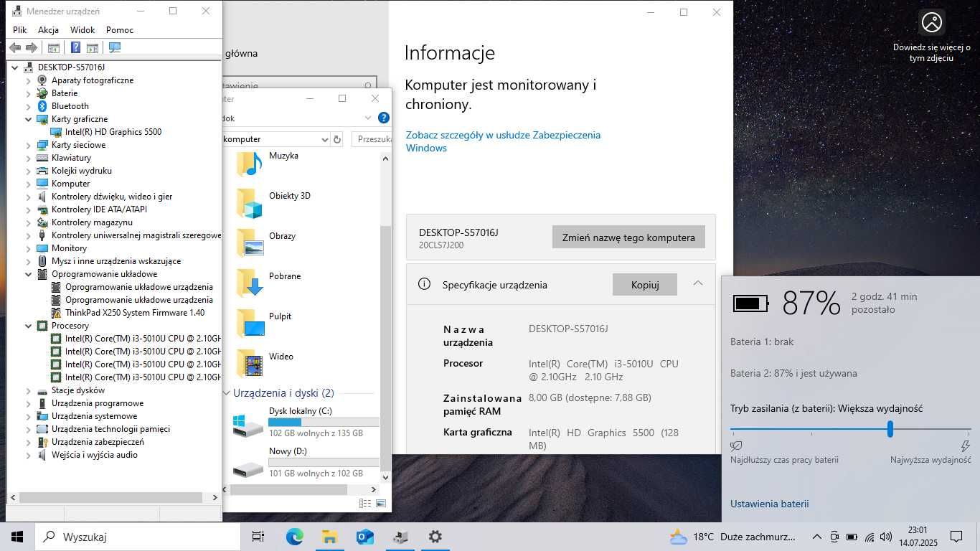Click Zmień nazwę tego komputera button
The height and width of the screenshot is (551, 980).
(x=628, y=237)
